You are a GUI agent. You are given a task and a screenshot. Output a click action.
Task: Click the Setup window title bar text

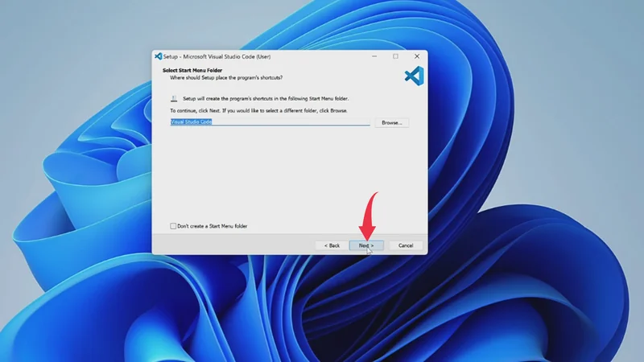217,56
